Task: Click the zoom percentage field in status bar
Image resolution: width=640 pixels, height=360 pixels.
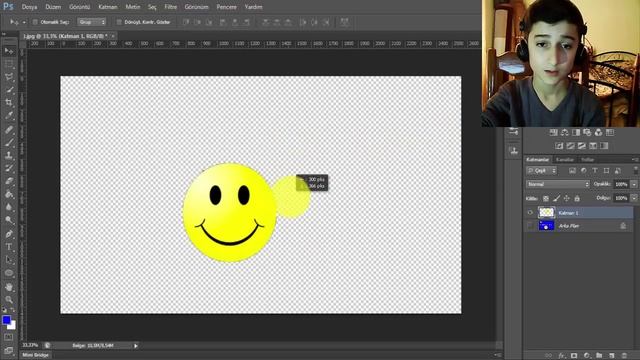Action: coord(30,345)
